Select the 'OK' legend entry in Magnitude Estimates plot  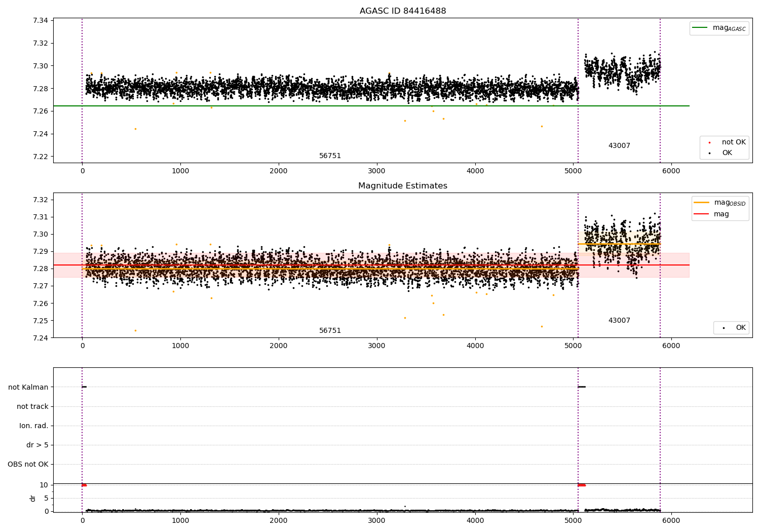pos(741,328)
